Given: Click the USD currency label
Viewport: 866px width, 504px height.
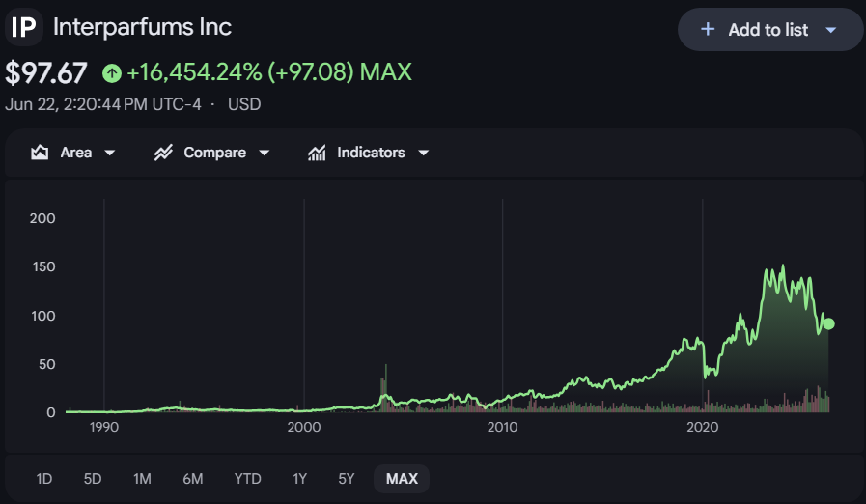Looking at the screenshot, I should point(244,104).
